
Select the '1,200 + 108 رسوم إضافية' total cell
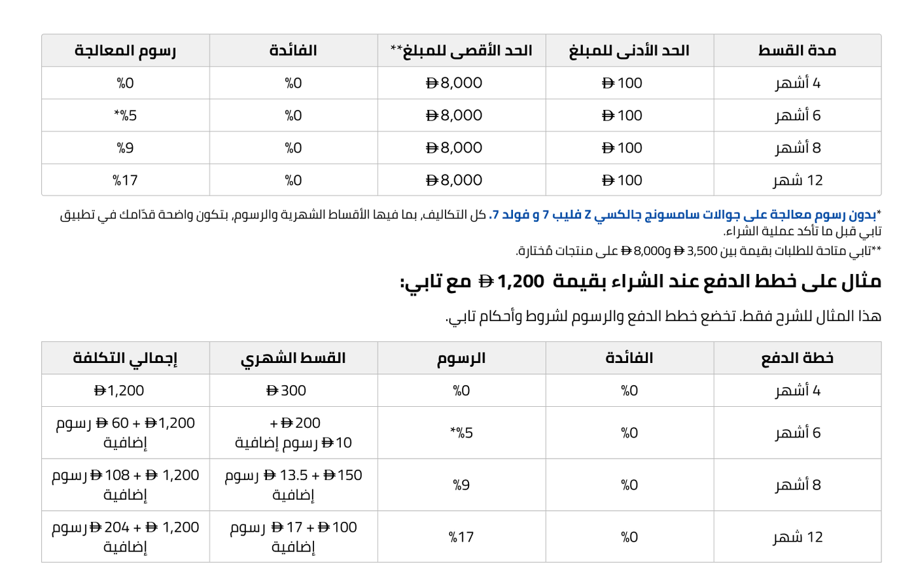coord(125,485)
